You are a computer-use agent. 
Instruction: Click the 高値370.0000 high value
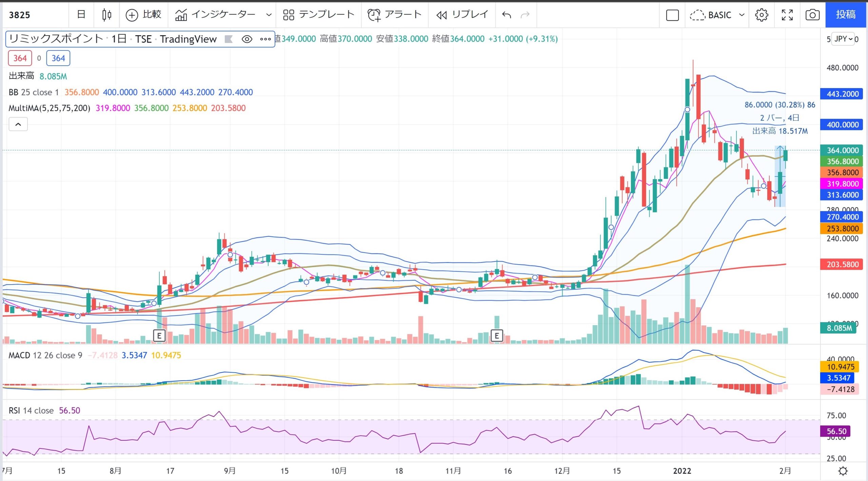click(346, 39)
